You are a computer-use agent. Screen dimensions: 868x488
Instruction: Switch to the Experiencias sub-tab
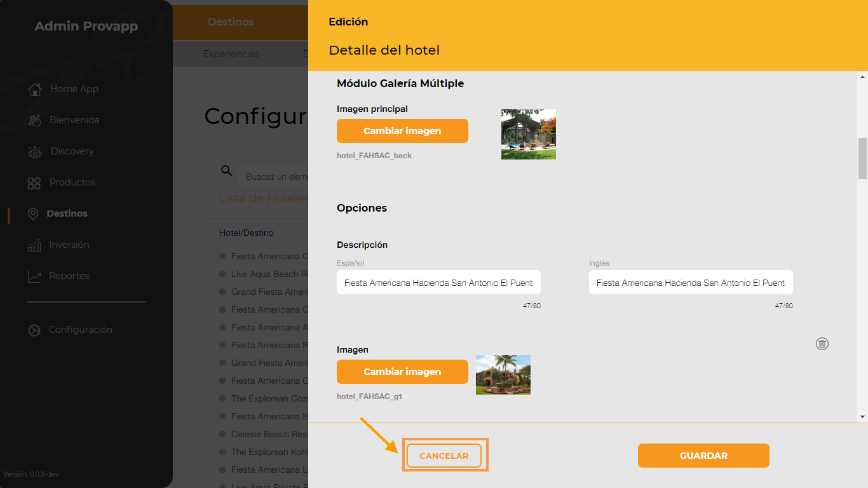point(231,54)
